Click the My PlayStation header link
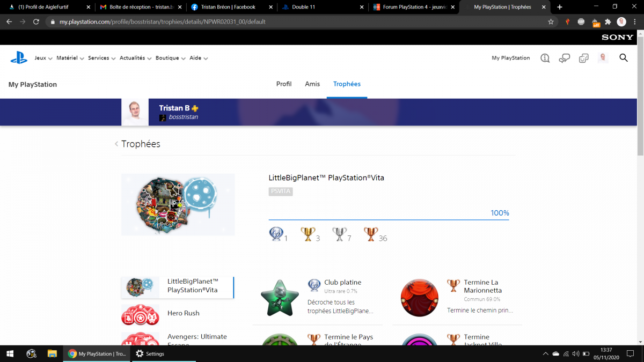 tap(510, 58)
